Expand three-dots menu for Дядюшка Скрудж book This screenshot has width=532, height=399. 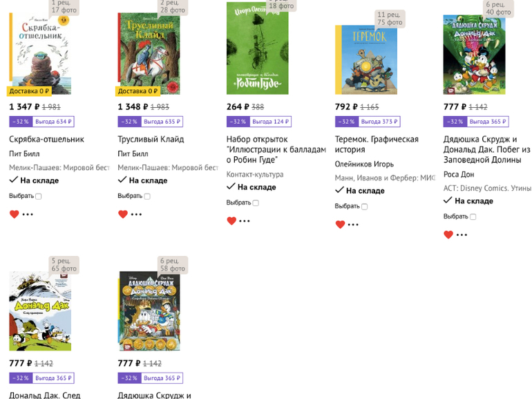[x=462, y=235]
